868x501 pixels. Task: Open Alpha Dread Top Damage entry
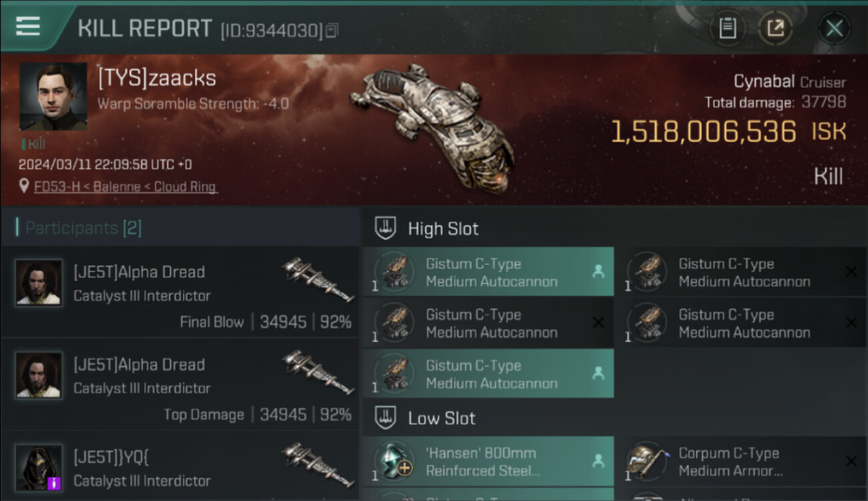(x=180, y=385)
